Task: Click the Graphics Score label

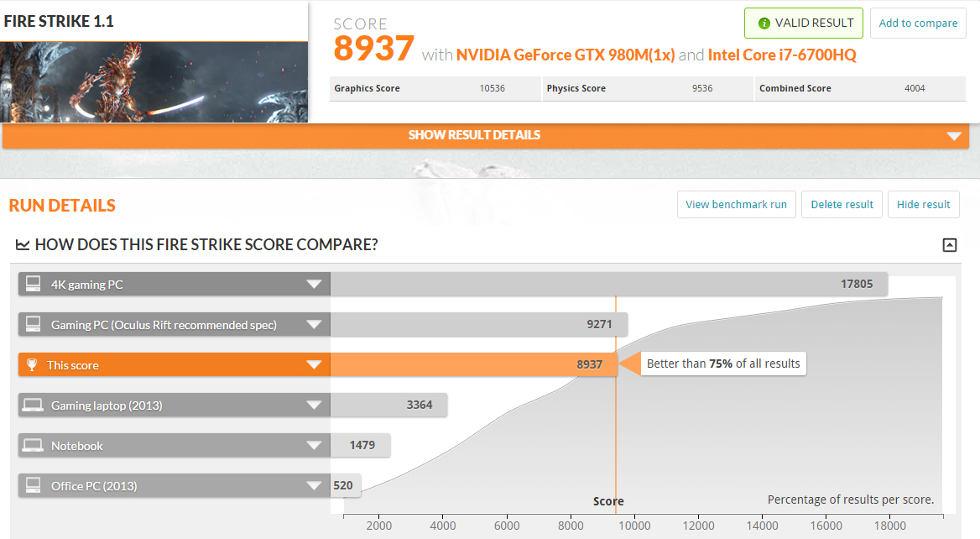Action: coord(367,88)
